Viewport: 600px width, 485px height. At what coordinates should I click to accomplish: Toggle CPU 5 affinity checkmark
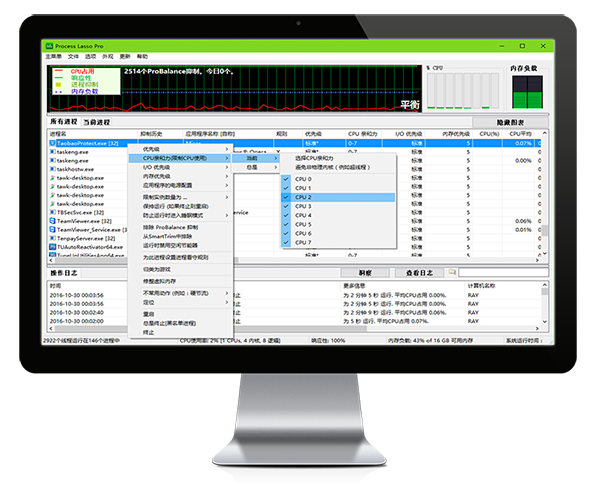pyautogui.click(x=286, y=224)
